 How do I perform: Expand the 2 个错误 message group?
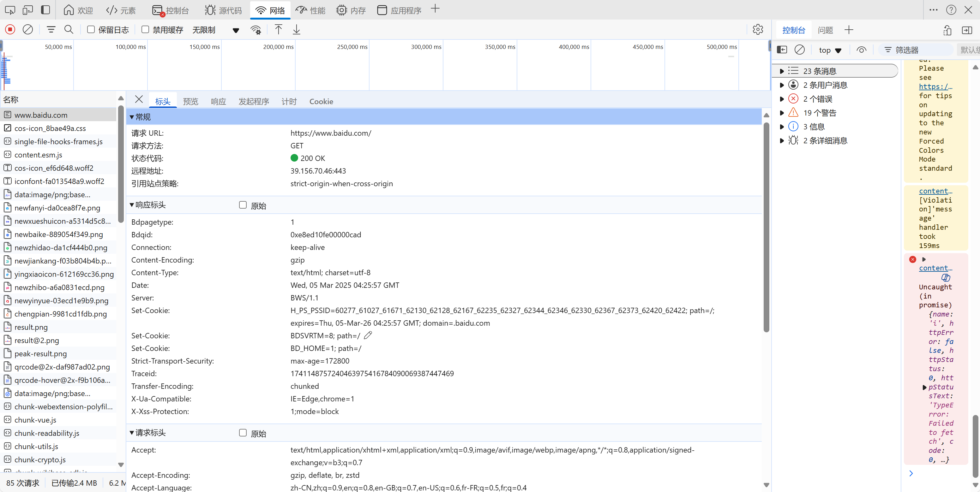point(782,99)
